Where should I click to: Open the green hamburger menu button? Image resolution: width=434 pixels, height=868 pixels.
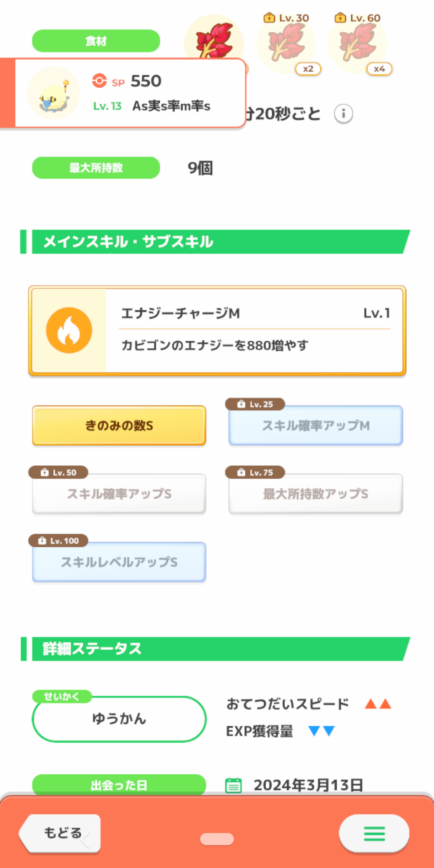coord(374,833)
